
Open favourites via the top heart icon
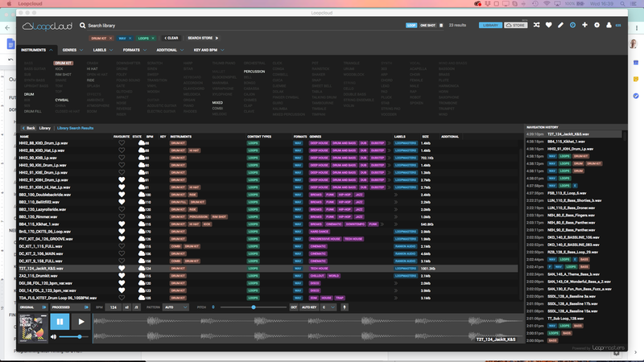549,25
